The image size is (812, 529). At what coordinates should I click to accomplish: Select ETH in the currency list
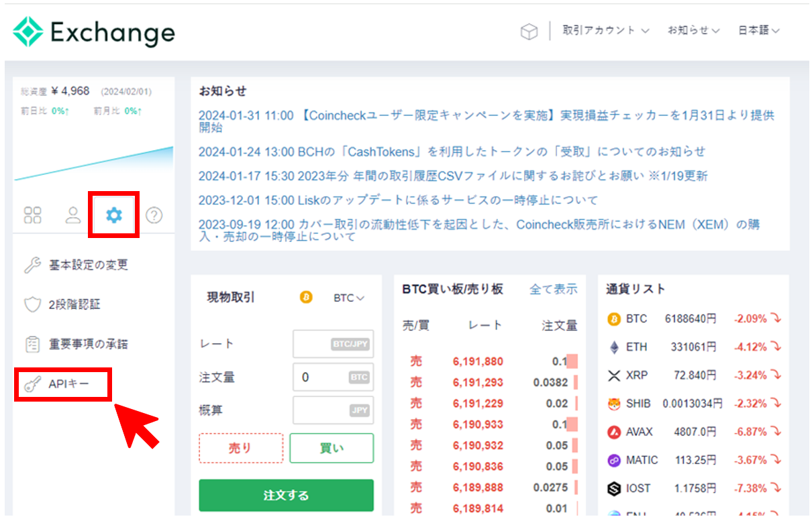636,347
